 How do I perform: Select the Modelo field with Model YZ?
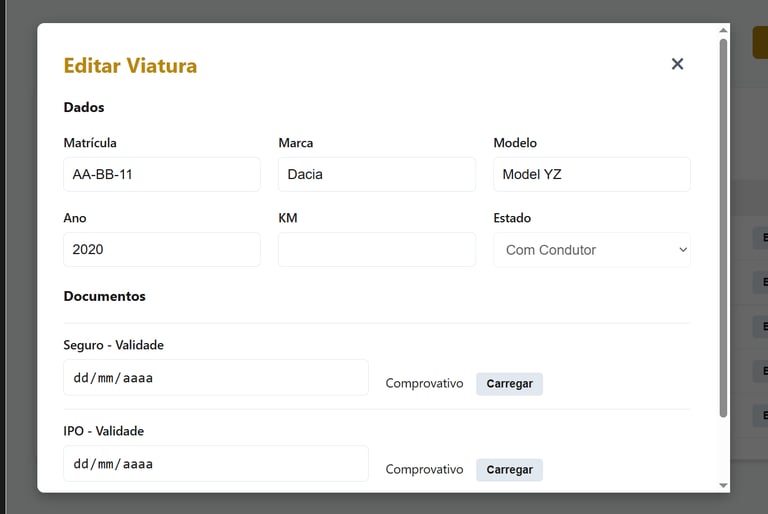click(x=591, y=174)
